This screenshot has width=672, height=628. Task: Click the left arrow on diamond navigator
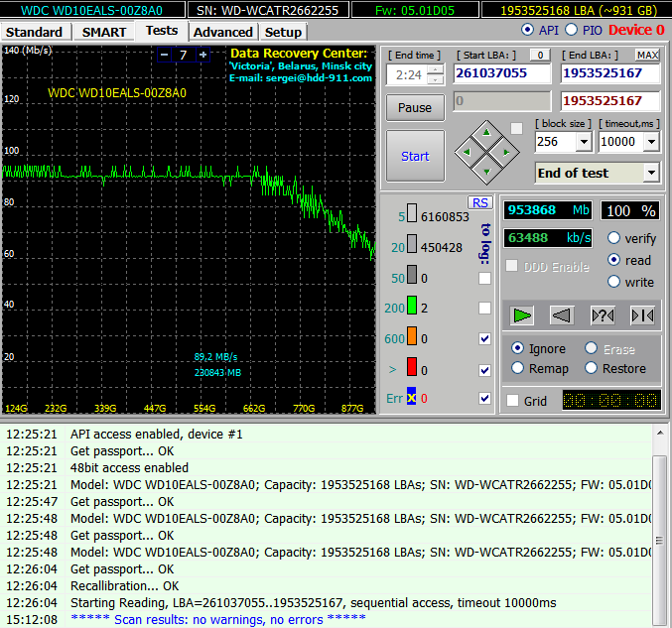(x=468, y=152)
